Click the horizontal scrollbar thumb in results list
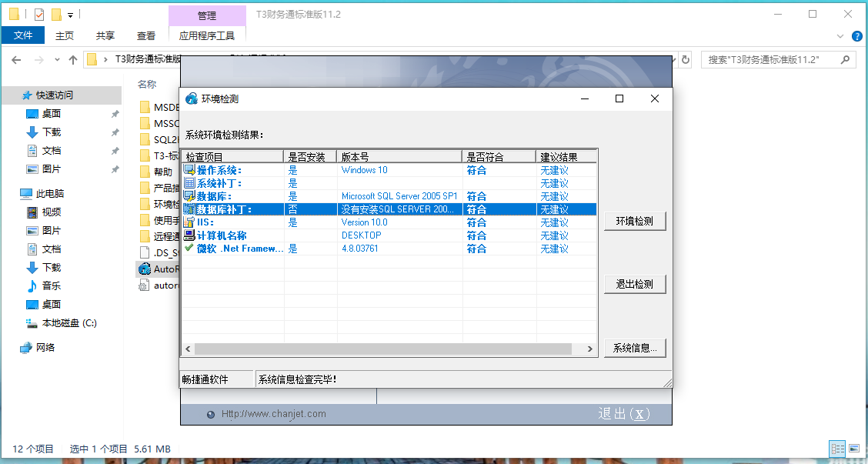 click(383, 349)
